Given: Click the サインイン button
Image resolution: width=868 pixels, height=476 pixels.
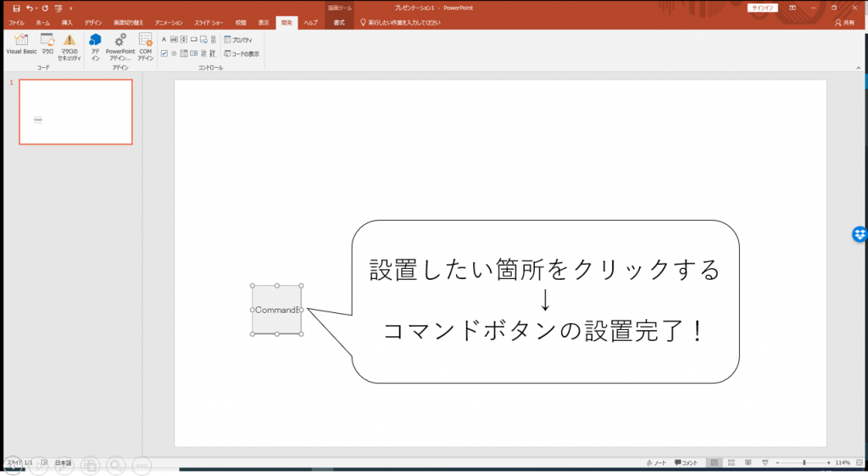Looking at the screenshot, I should click(x=763, y=8).
